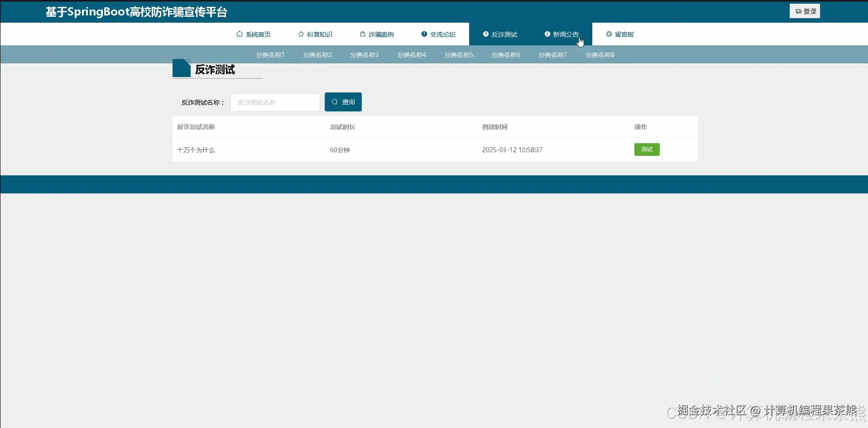
Task: Open the 科普知识 menu label
Action: pos(319,34)
